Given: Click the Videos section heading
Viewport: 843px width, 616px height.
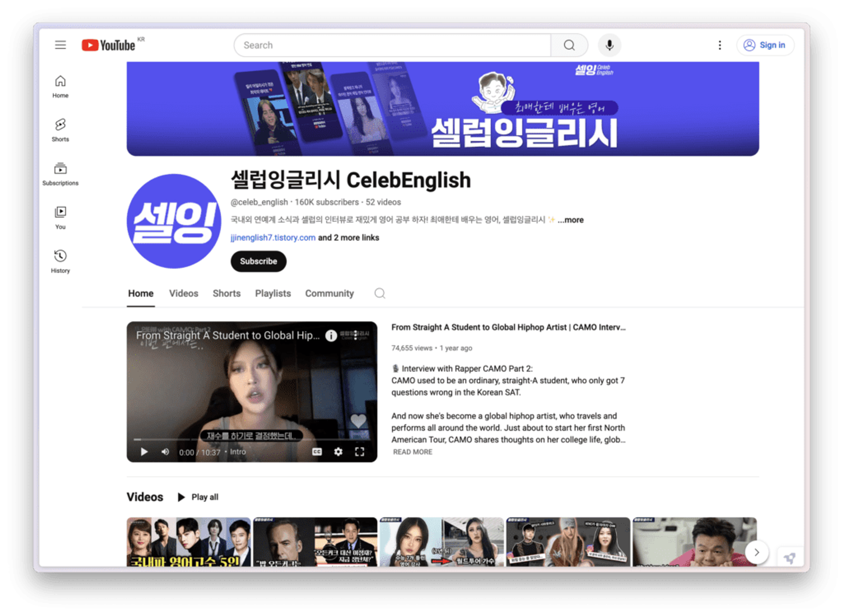Looking at the screenshot, I should (145, 497).
